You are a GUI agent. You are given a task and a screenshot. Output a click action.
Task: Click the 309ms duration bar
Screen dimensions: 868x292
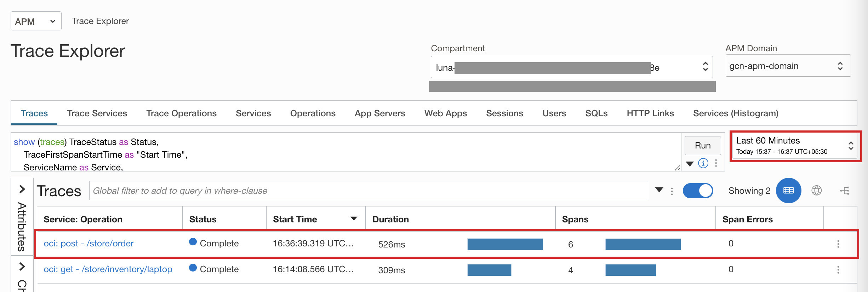pos(489,270)
